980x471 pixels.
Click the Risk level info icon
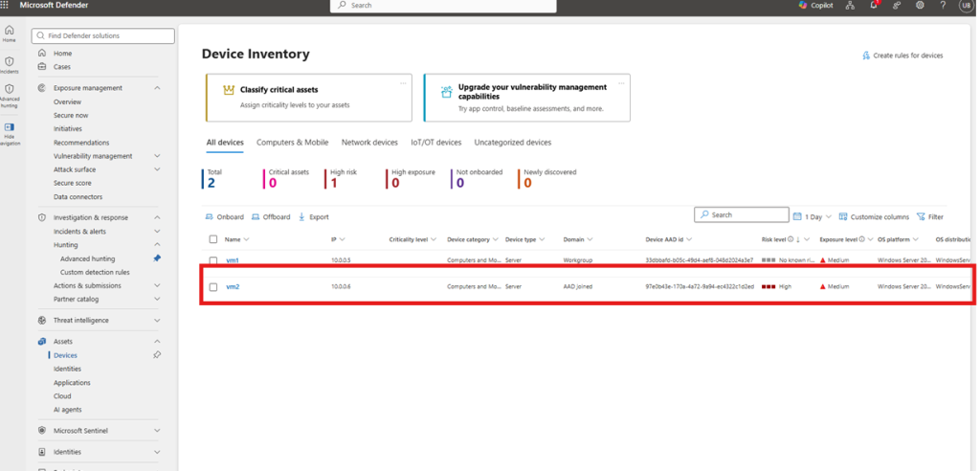tap(790, 239)
